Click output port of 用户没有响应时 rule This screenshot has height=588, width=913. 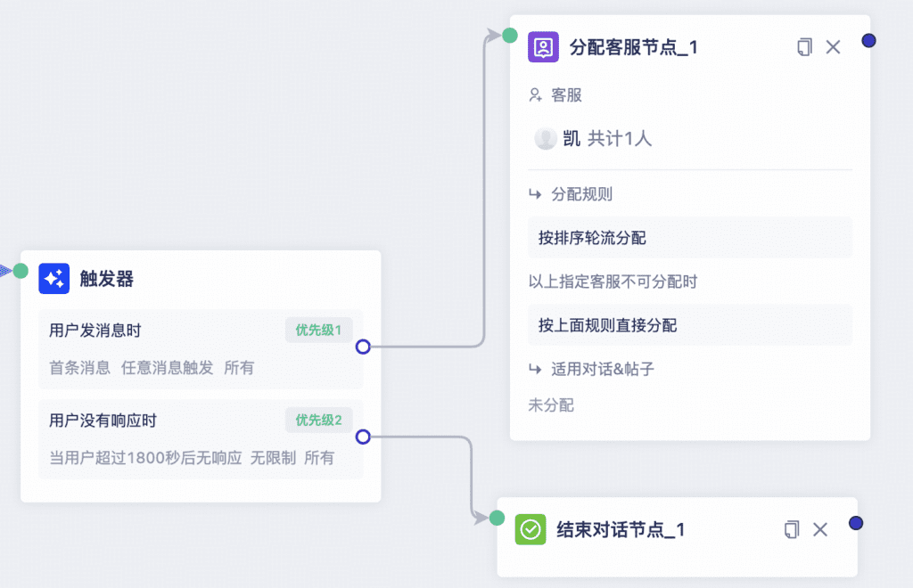pos(363,437)
